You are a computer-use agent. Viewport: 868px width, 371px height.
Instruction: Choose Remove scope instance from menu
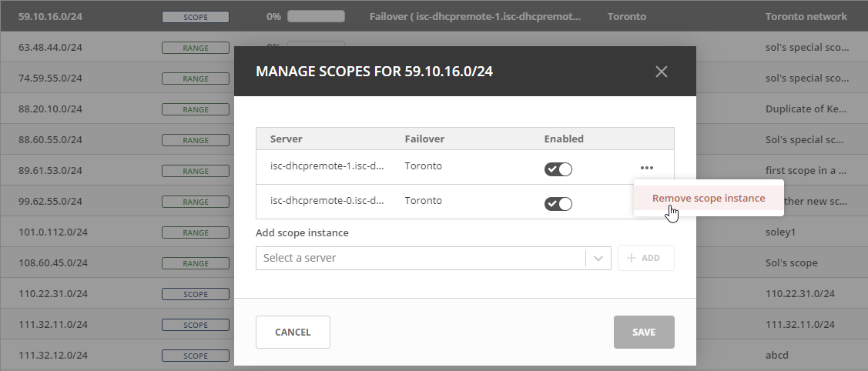(708, 198)
